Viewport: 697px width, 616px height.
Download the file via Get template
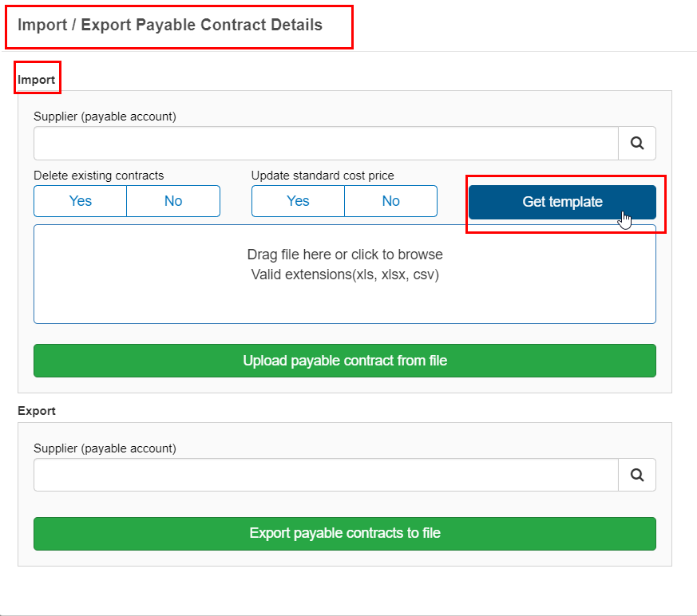tap(562, 202)
